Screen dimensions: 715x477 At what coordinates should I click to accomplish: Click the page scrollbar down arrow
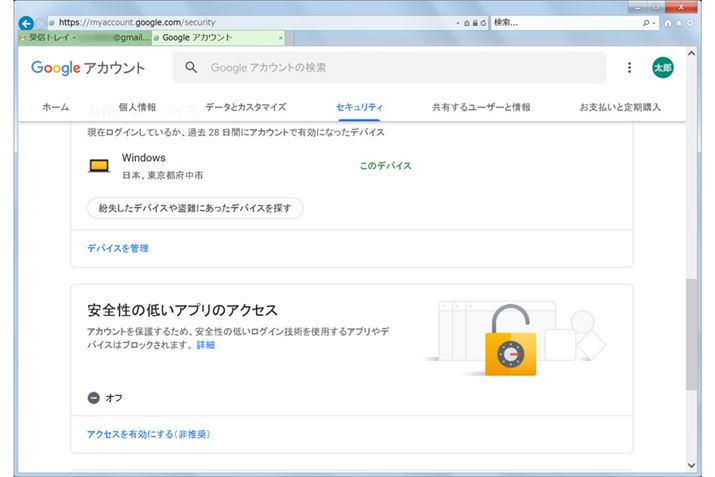point(691,465)
